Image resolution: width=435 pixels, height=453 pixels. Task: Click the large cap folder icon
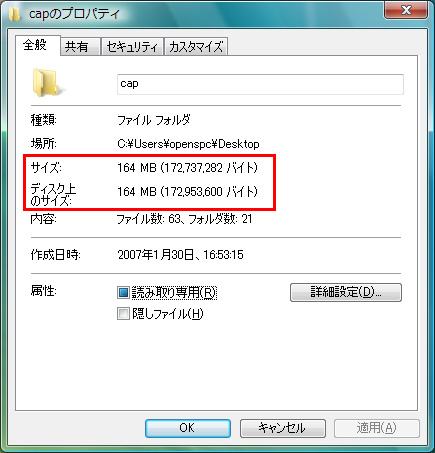[46, 82]
